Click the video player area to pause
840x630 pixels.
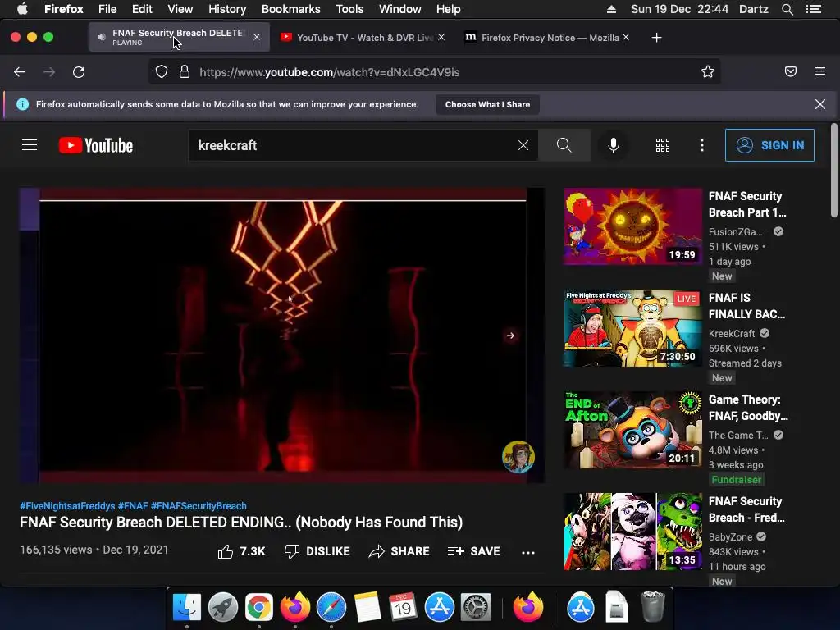[282, 336]
